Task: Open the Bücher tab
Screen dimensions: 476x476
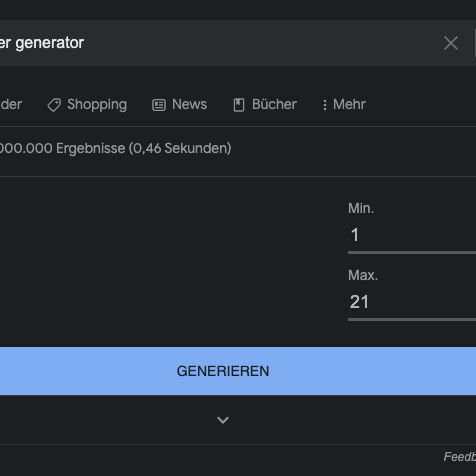Action: pyautogui.click(x=265, y=105)
